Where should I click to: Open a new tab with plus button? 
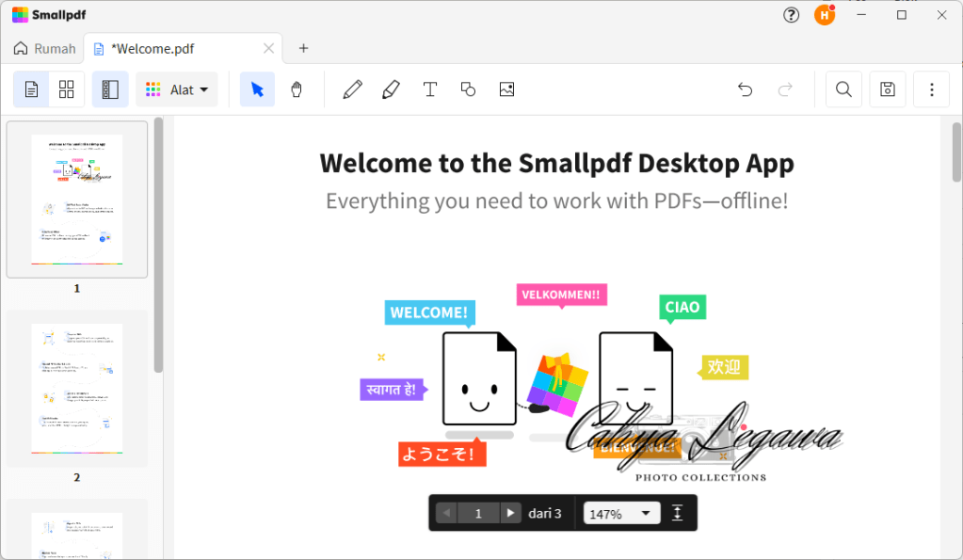tap(303, 48)
